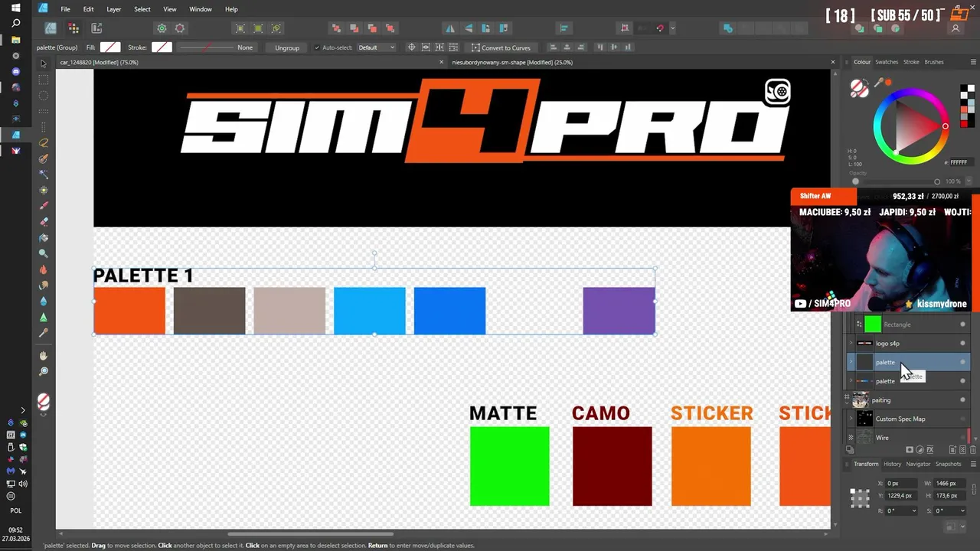Click the Adjustments icon in Layers panel
This screenshot has width=980, height=551.
920,450
